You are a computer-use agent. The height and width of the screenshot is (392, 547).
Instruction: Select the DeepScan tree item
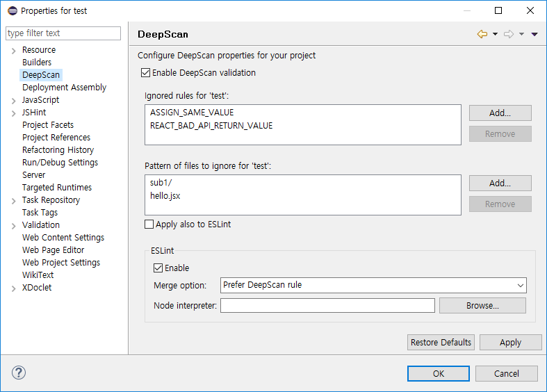(x=41, y=74)
